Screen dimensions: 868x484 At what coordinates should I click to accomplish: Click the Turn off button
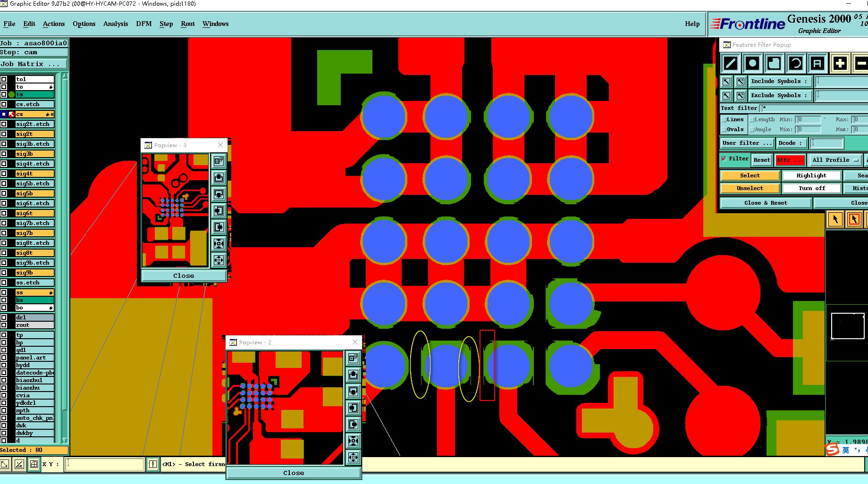pyautogui.click(x=811, y=188)
